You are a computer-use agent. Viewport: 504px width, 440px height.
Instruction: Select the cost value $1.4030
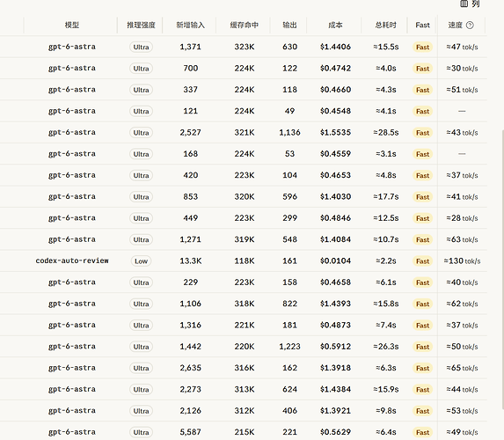335,196
